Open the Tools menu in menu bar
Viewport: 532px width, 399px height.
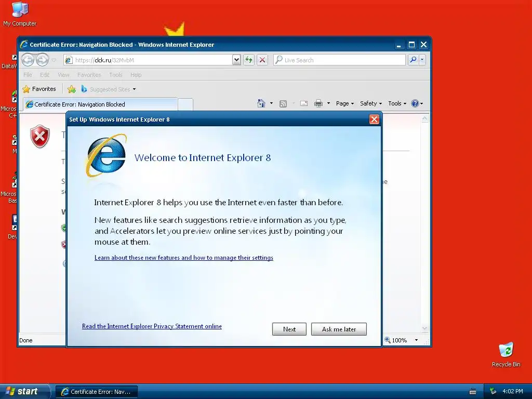115,75
